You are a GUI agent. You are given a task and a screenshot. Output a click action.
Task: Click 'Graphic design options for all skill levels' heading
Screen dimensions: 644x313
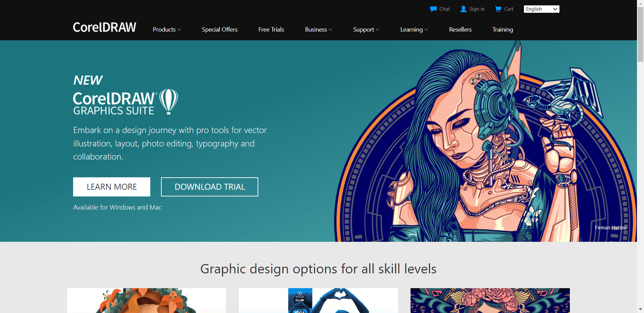[318, 269]
